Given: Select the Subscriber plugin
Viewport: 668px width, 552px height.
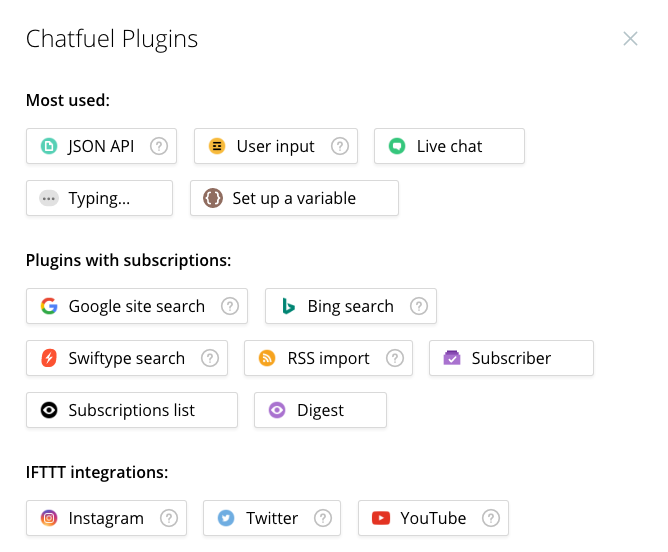Looking at the screenshot, I should (x=511, y=358).
